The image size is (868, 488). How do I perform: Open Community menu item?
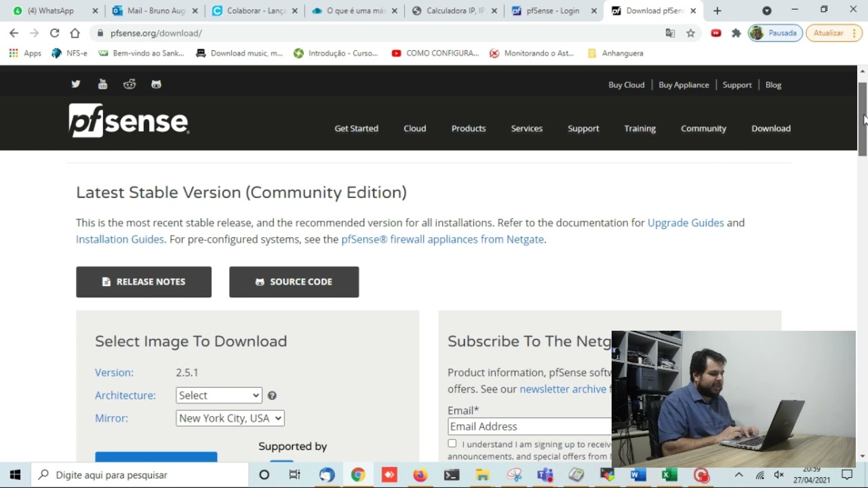703,128
